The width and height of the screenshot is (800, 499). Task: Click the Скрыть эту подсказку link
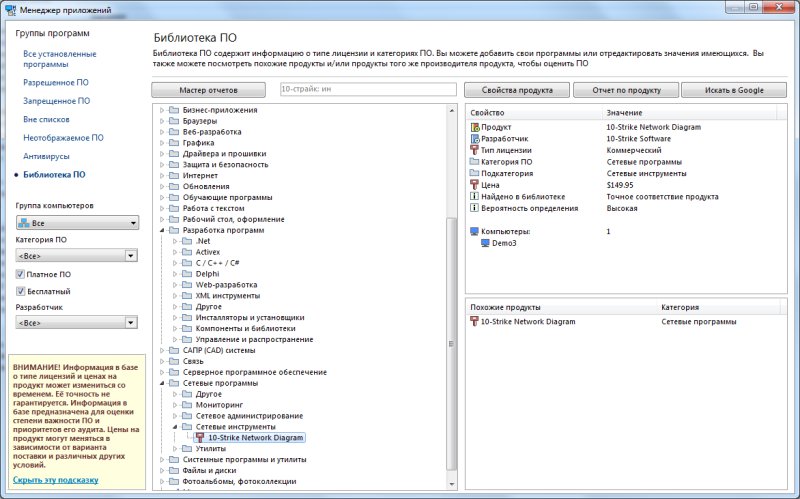[56, 480]
